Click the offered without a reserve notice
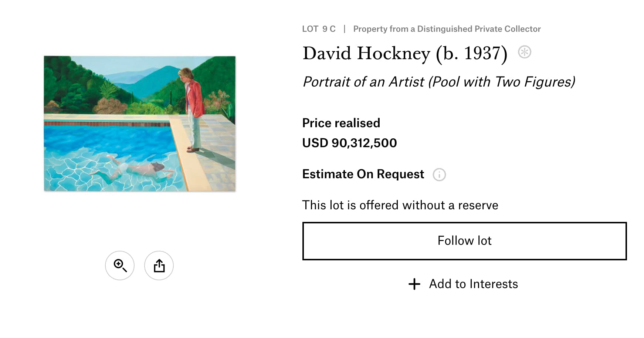 (400, 205)
